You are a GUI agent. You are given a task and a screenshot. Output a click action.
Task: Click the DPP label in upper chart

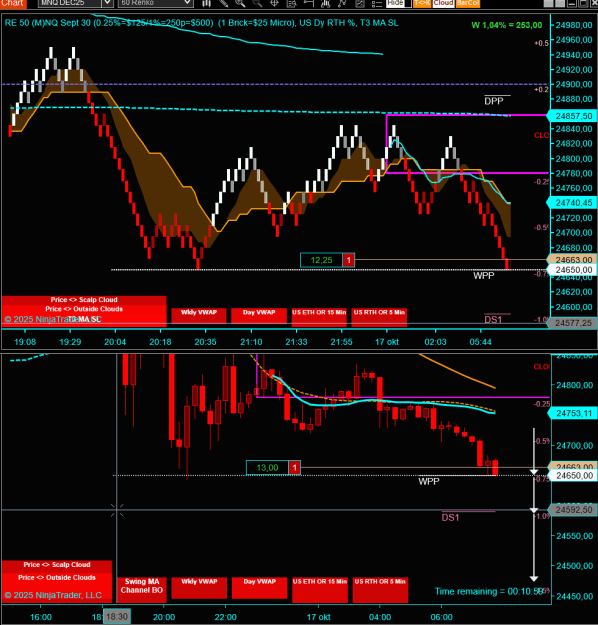(494, 101)
